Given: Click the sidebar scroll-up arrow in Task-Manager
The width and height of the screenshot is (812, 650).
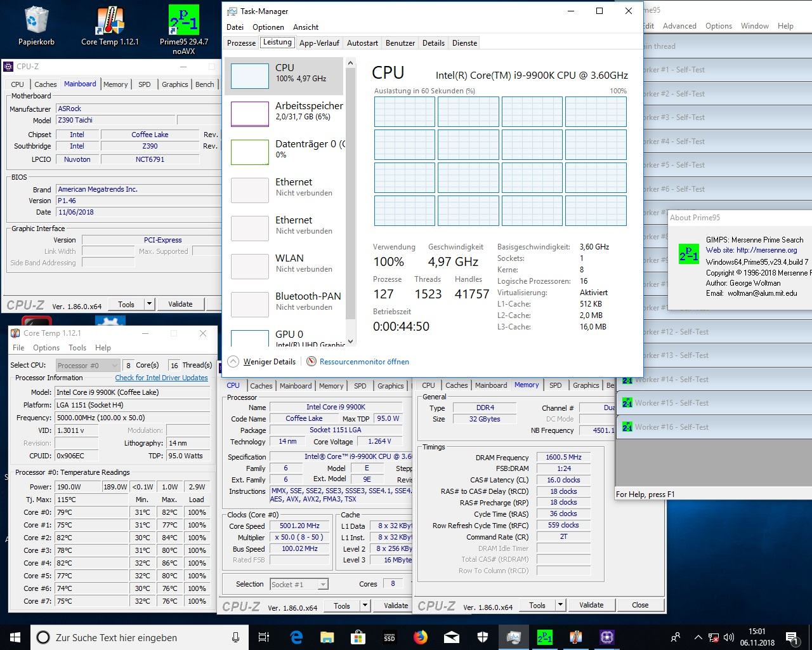Looking at the screenshot, I should click(x=350, y=63).
